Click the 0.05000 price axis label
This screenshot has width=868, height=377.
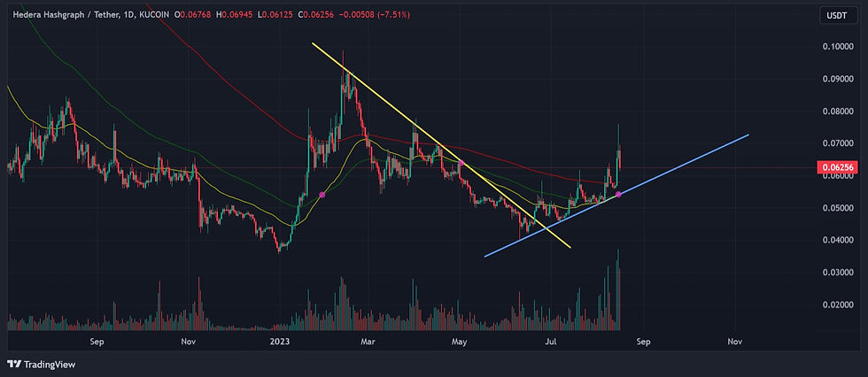[836, 208]
